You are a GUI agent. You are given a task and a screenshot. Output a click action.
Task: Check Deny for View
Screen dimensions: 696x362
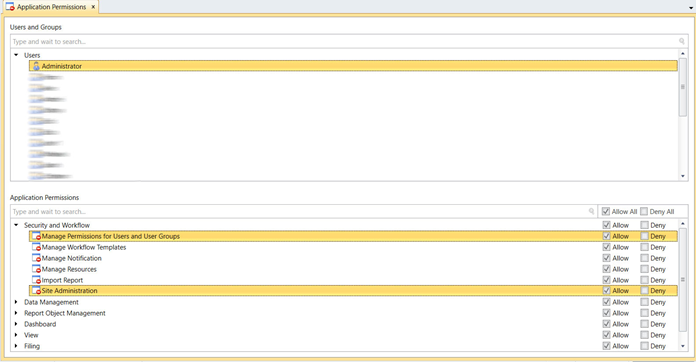tap(645, 335)
